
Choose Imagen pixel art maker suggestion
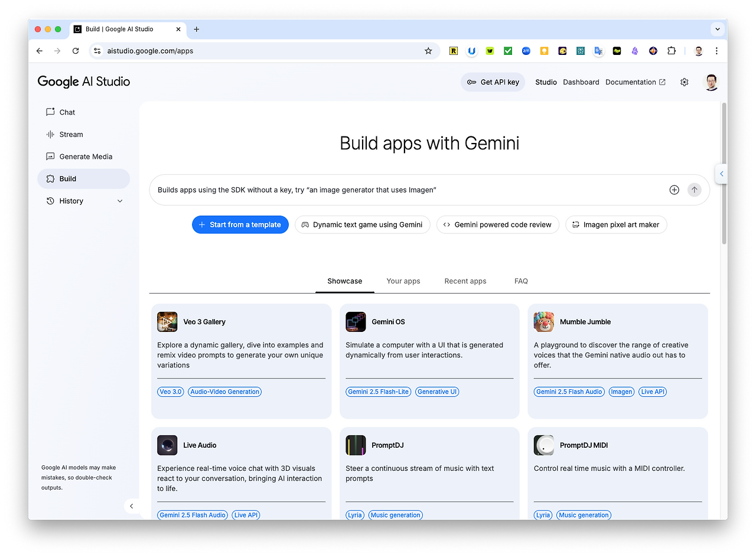click(616, 224)
